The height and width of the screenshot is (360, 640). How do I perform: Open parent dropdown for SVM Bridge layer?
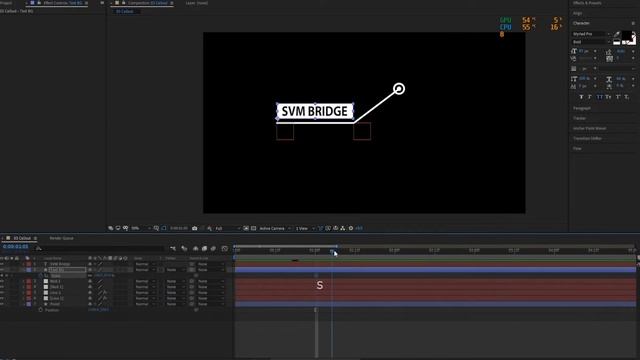tap(210, 264)
